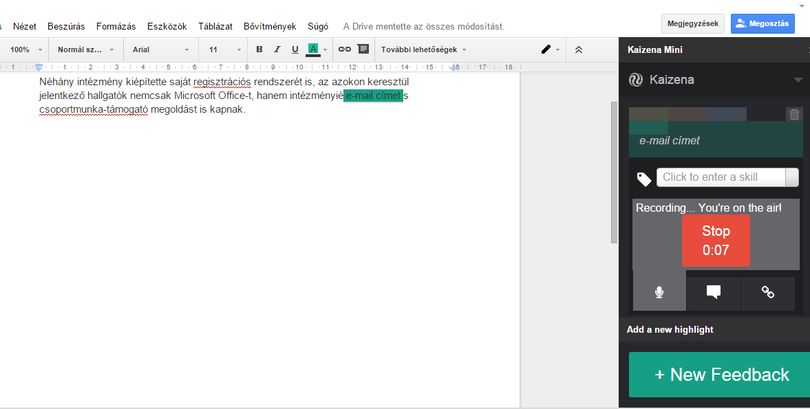The height and width of the screenshot is (409, 810).
Task: Click the insert link toolbar icon
Action: (345, 49)
